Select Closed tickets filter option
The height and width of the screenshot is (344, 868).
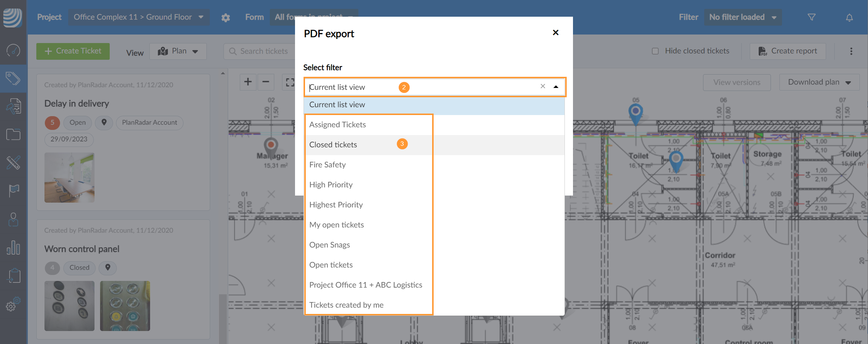pos(333,145)
